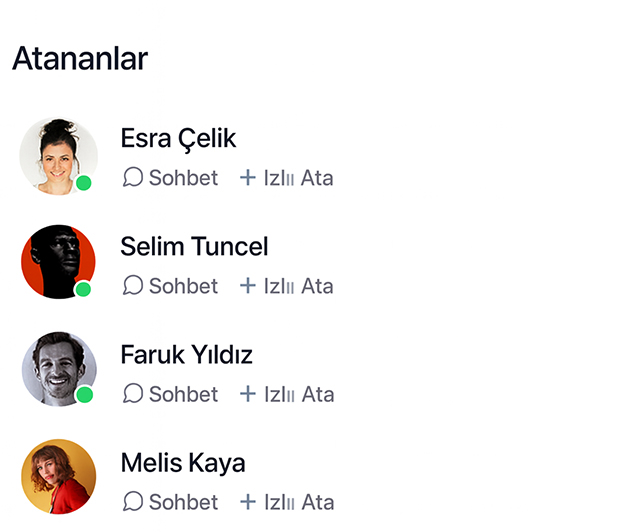This screenshot has height=532, width=630.
Task: Select the name Faruk Yıldız
Action: click(186, 354)
